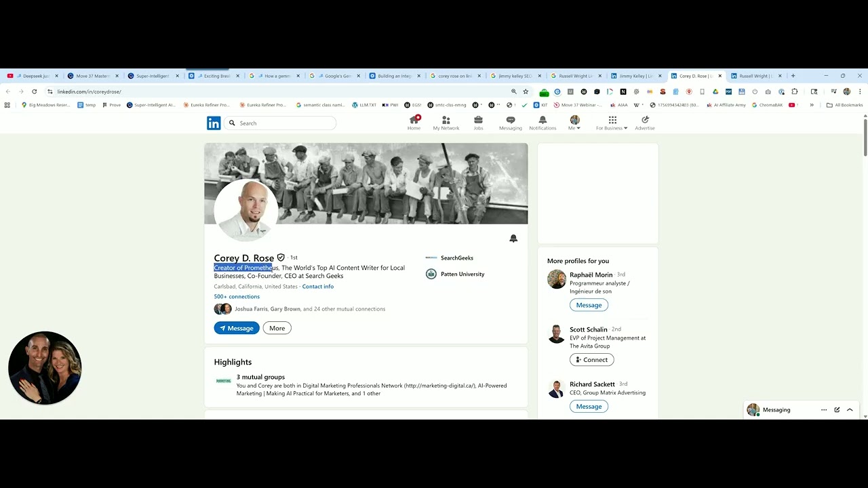Screen dimensions: 868x488
Task: Message Richard Sackett
Action: tap(589, 407)
